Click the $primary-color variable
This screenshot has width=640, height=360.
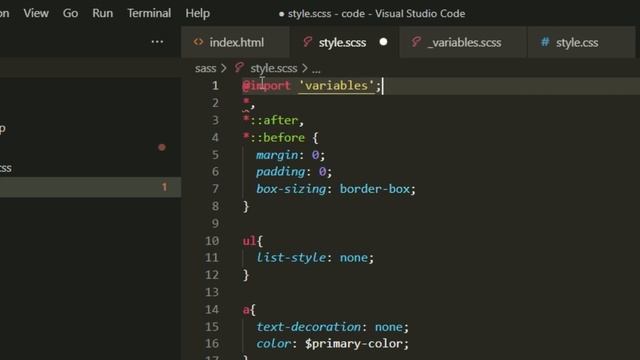tap(354, 344)
